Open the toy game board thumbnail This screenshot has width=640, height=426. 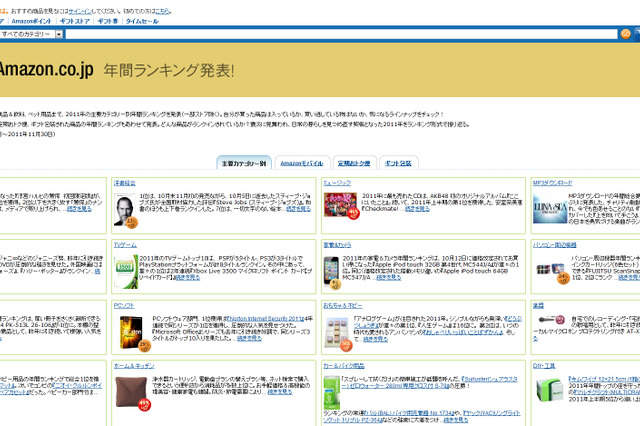(x=337, y=331)
